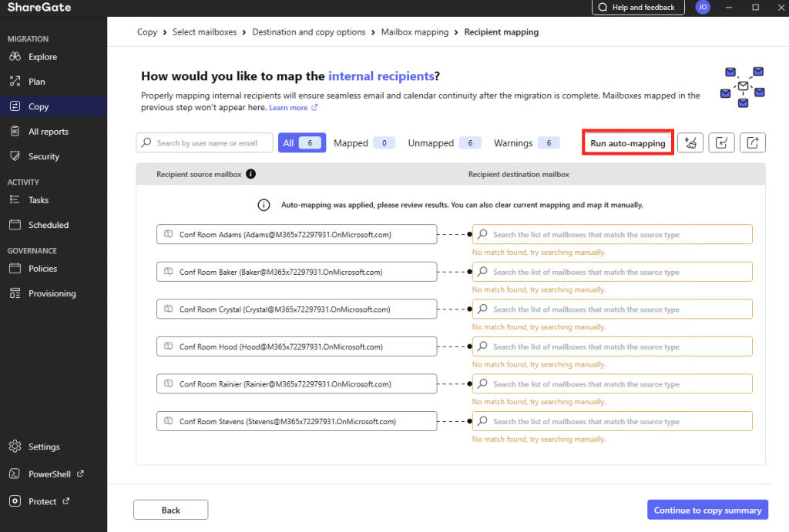Screen dimensions: 789x532
Task: View the Tasks activity list
Action: (x=39, y=200)
